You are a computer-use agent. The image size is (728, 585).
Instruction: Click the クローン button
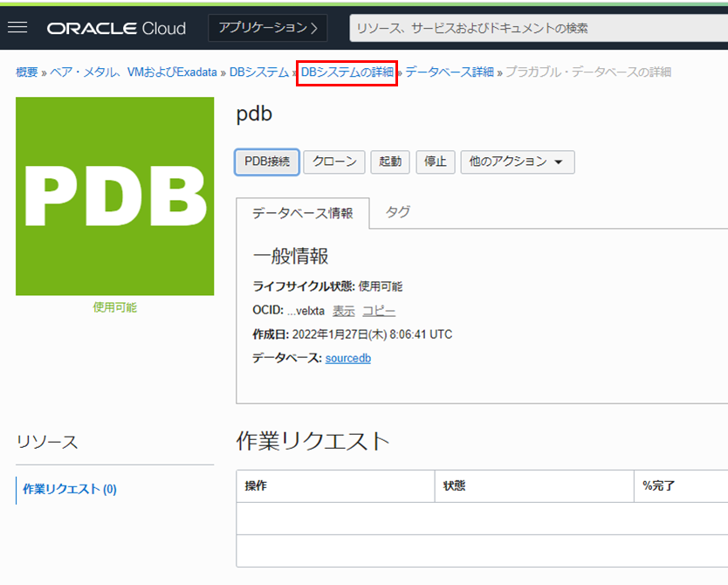click(x=334, y=162)
